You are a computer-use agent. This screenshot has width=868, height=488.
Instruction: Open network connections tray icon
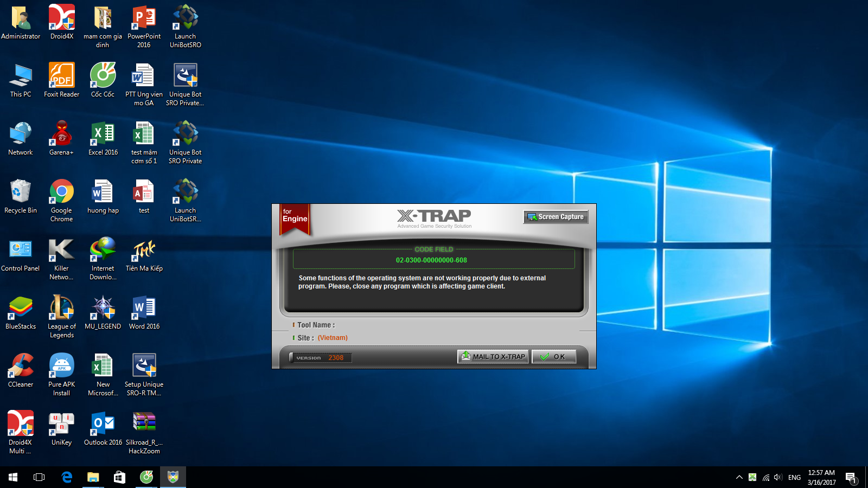point(766,477)
